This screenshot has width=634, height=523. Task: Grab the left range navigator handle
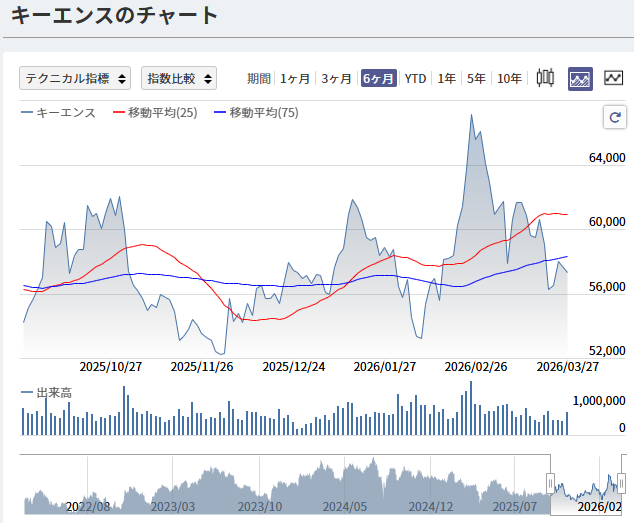[550, 483]
